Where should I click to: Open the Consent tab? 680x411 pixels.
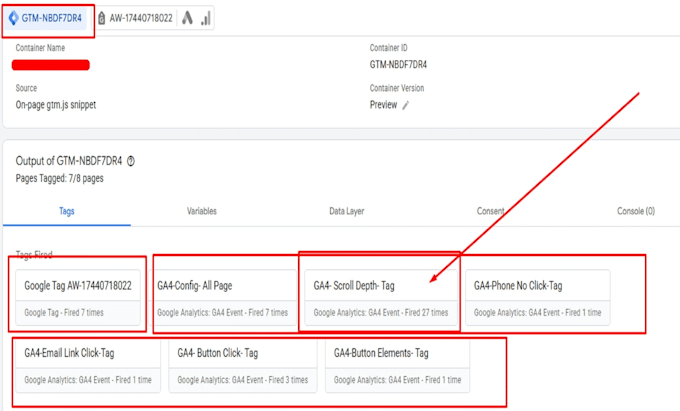click(x=490, y=211)
